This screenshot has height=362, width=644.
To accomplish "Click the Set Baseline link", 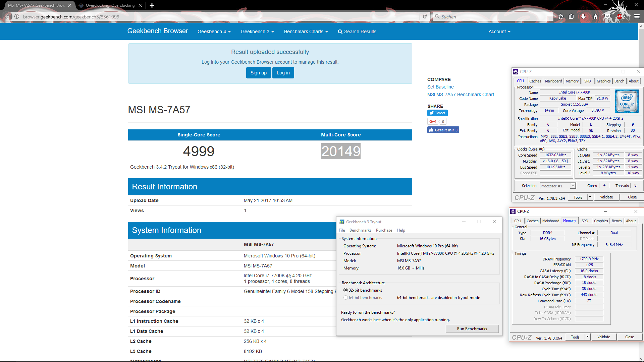I will [440, 87].
